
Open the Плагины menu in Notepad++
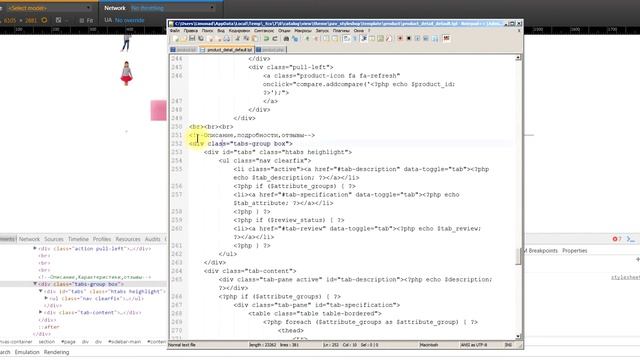pos(341,31)
